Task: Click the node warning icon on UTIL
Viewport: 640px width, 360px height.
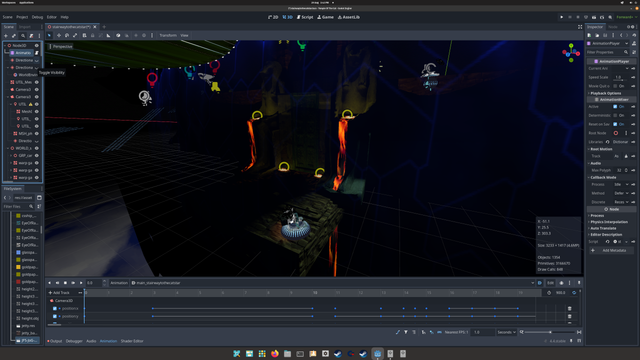Action: click(x=31, y=104)
